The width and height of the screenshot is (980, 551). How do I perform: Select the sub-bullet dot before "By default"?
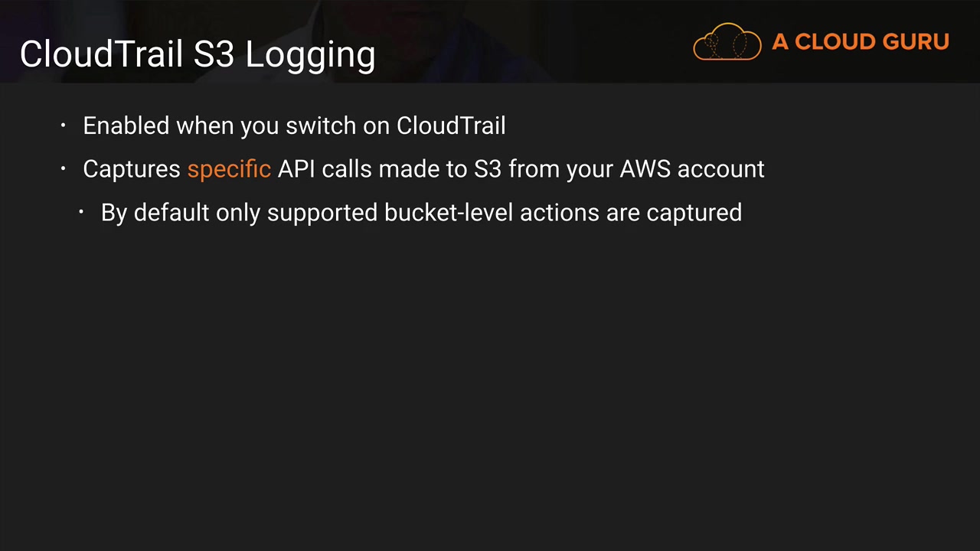click(x=82, y=212)
